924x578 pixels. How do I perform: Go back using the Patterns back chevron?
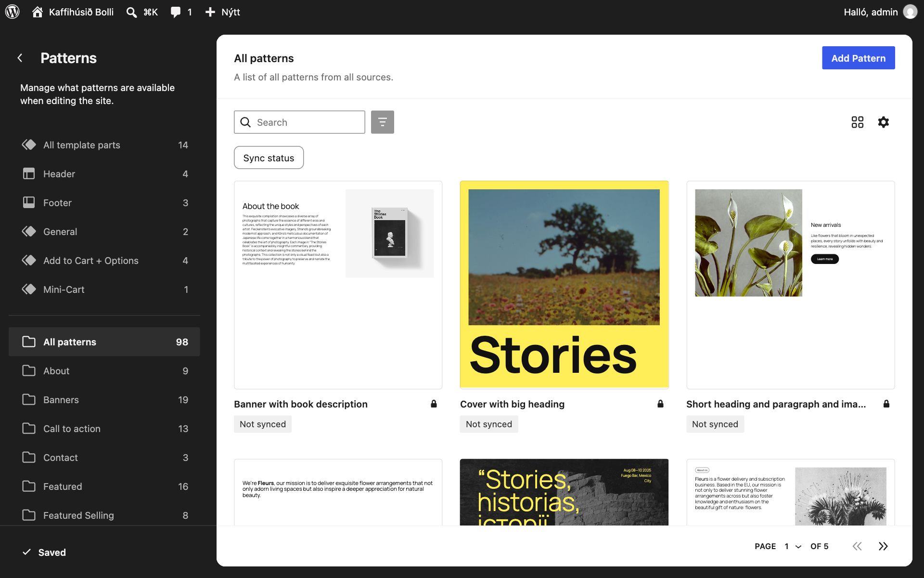click(20, 58)
